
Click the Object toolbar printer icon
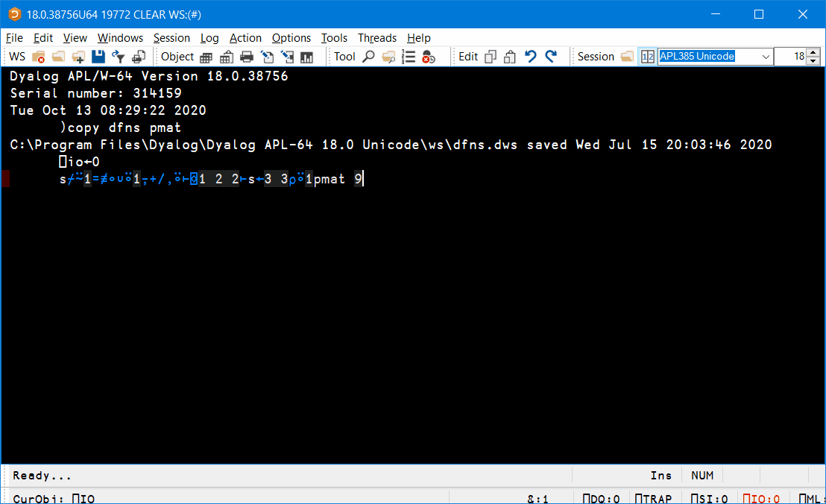[x=247, y=57]
